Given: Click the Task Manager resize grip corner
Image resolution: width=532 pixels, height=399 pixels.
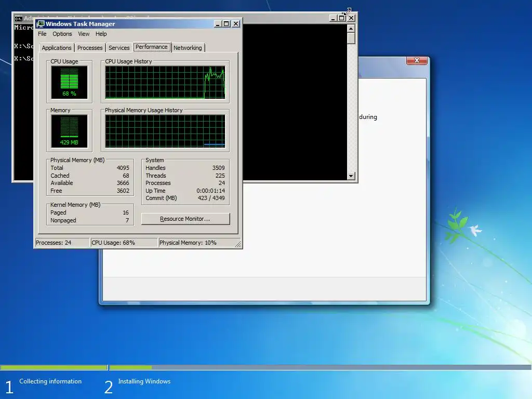Looking at the screenshot, I should pyautogui.click(x=238, y=244).
